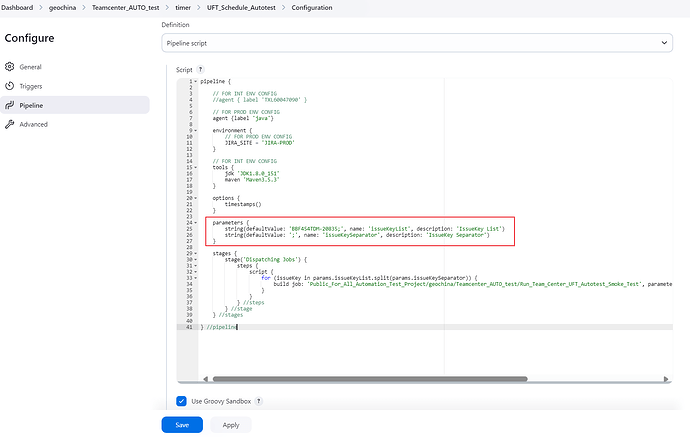The height and width of the screenshot is (437, 690).
Task: Collapse the parameters block fold arrow on line 24
Action: 196,223
